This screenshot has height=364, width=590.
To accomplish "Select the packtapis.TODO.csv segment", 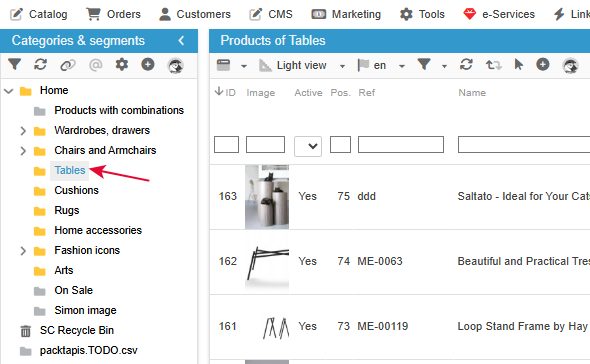I will click(x=88, y=350).
